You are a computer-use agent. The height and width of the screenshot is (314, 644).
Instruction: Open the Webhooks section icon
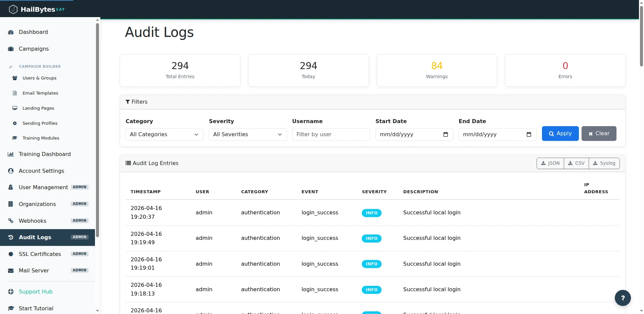[10, 221]
